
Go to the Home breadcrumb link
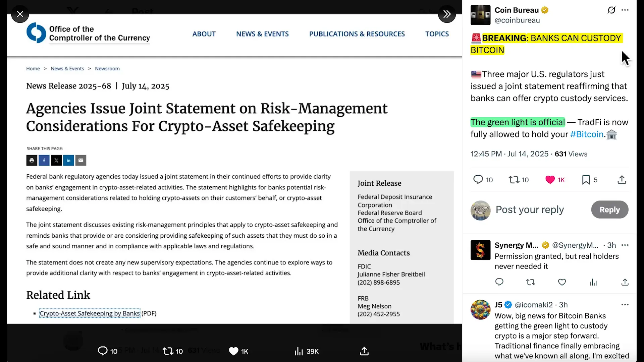[x=33, y=68]
